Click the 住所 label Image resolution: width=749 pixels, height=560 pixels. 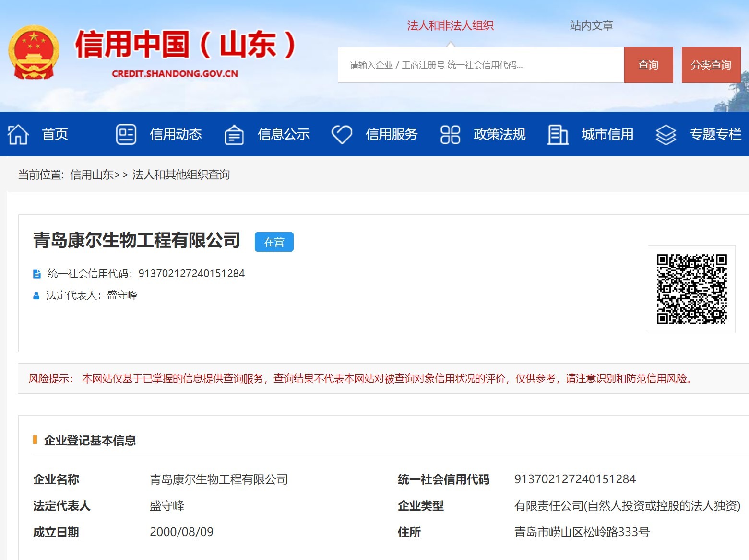click(x=409, y=532)
